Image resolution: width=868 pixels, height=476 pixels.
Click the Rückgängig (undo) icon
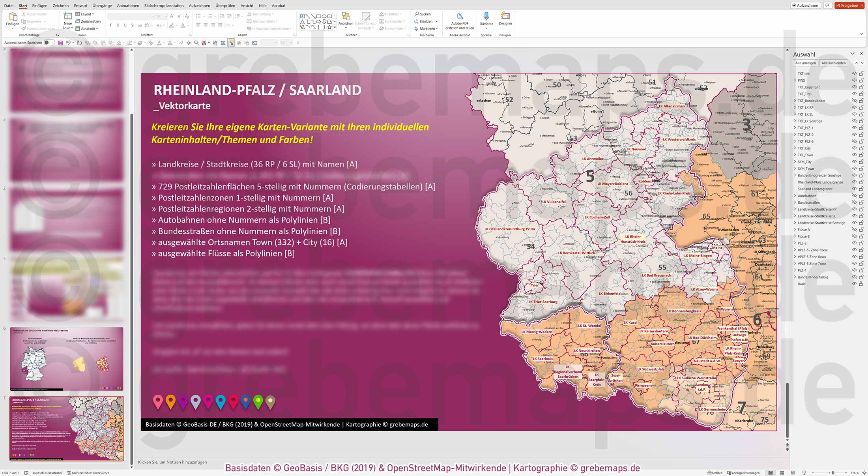(69, 42)
